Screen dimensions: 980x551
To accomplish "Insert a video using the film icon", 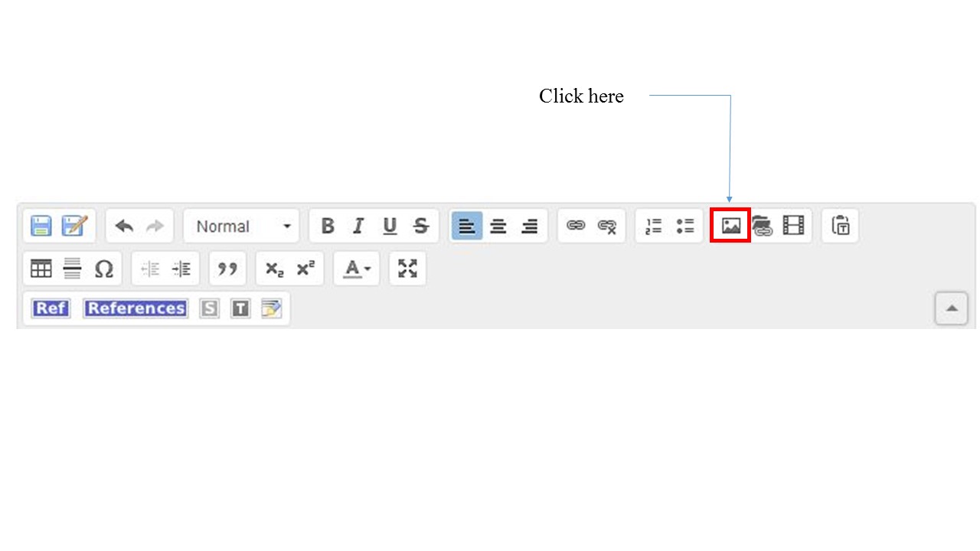I will click(794, 226).
